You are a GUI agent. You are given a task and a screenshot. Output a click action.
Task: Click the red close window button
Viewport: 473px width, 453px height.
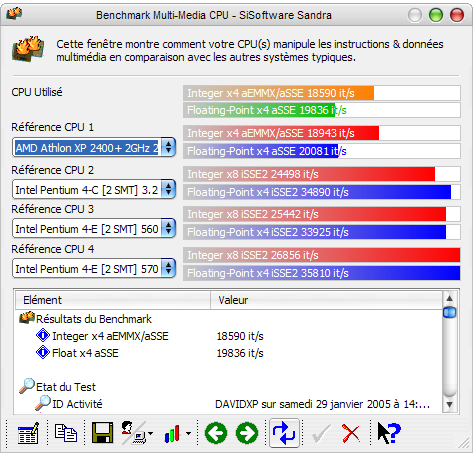pyautogui.click(x=457, y=15)
